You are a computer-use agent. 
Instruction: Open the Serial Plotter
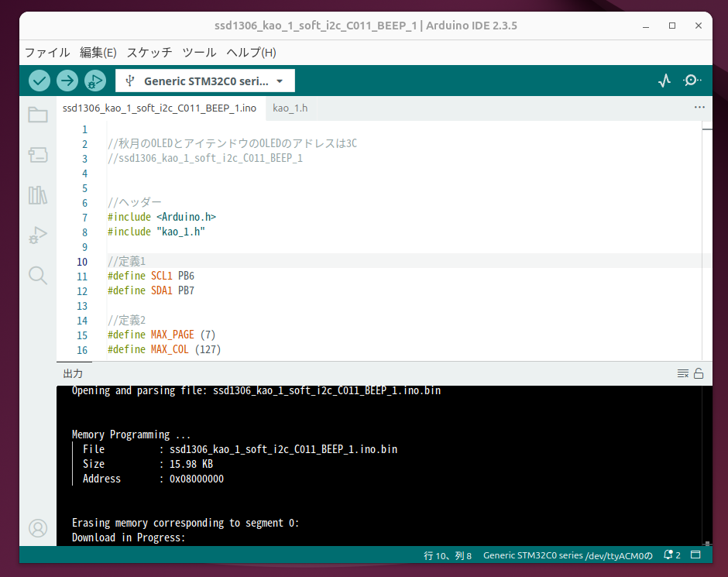(664, 81)
